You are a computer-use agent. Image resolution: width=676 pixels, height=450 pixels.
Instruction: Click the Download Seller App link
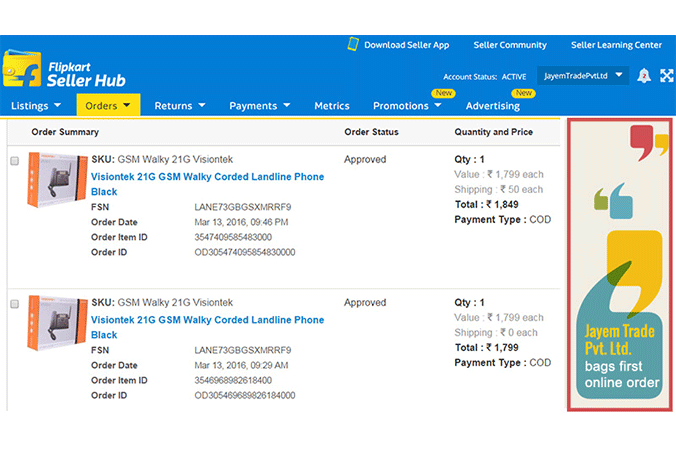(407, 45)
